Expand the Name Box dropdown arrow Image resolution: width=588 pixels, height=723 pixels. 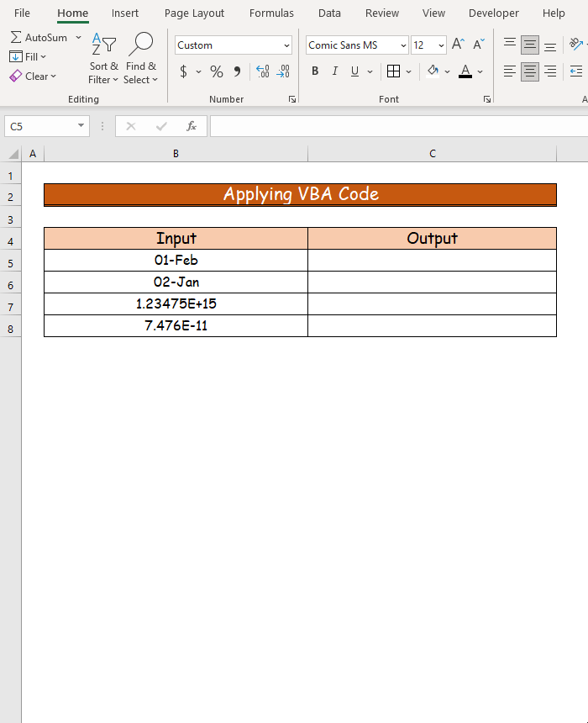pos(81,125)
